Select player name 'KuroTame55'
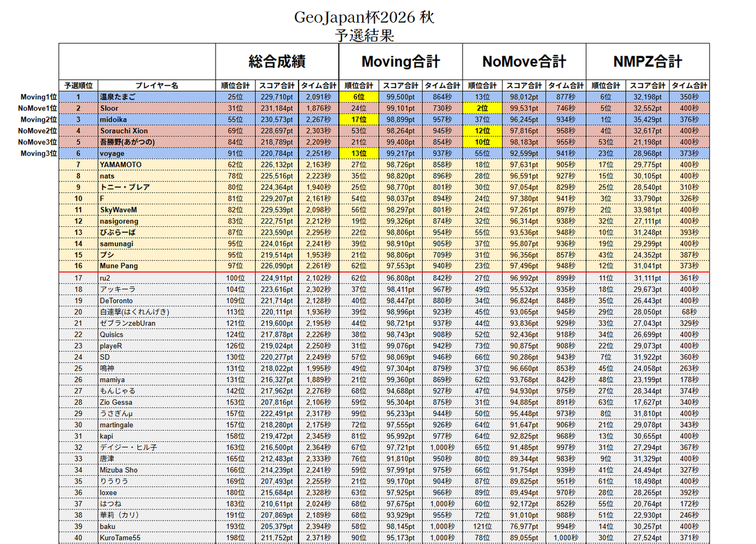 coord(119,538)
